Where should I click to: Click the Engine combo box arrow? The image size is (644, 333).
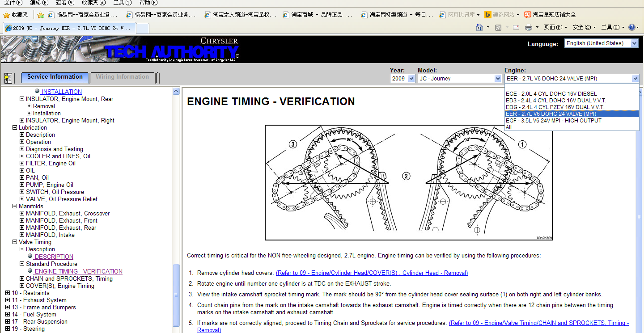point(635,79)
